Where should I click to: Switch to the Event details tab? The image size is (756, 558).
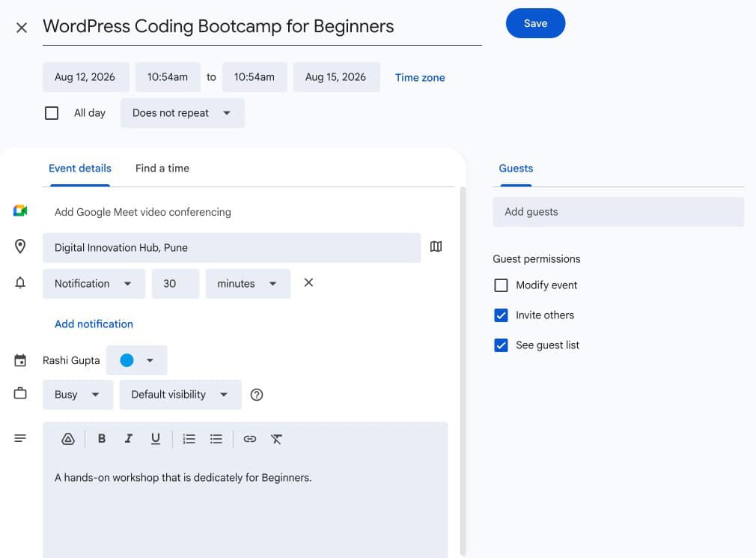coord(80,169)
